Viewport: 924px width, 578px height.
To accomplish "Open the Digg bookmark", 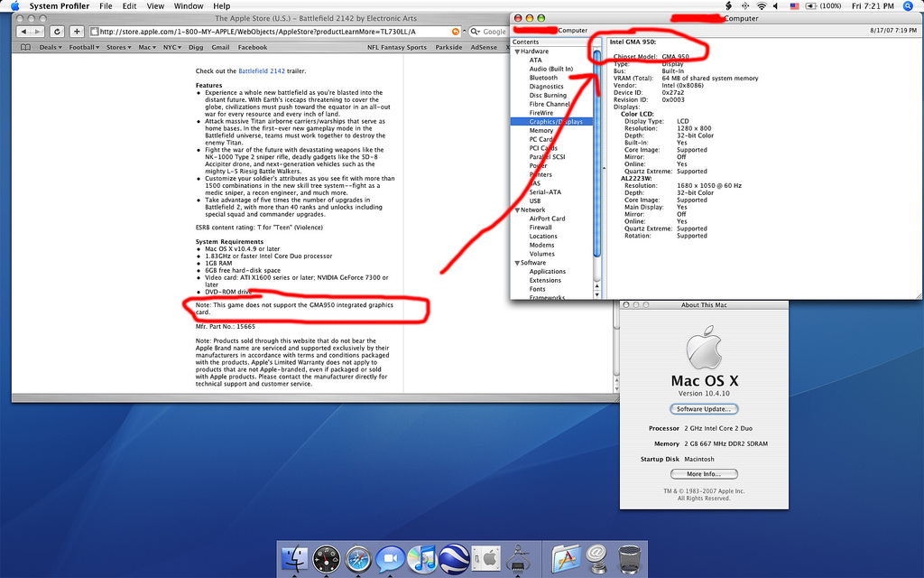I will click(x=196, y=47).
